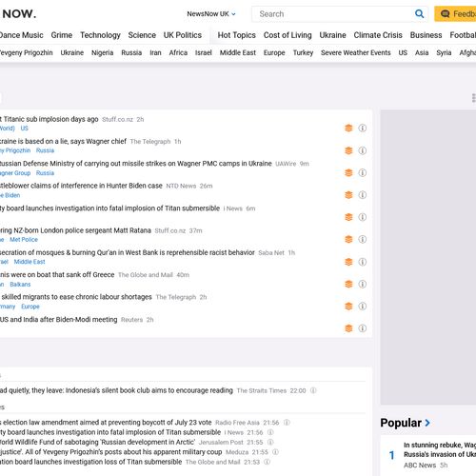Select the Climate Crisis tab
The image size is (476, 476).
[378, 35]
